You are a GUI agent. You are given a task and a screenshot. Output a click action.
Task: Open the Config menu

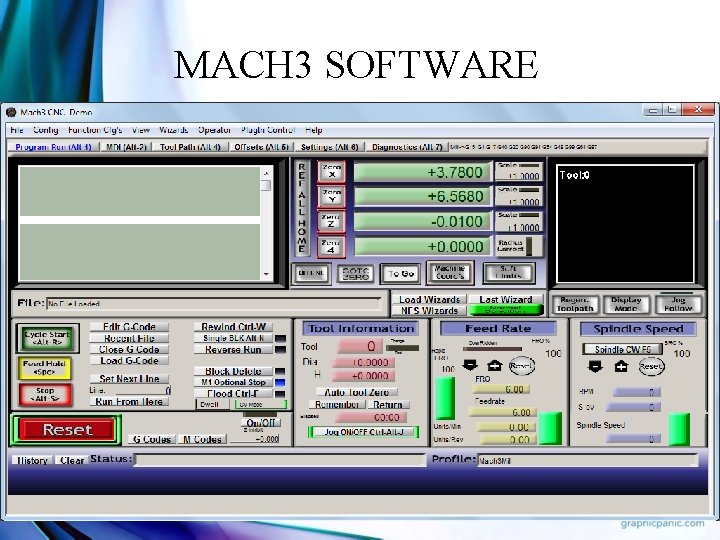pyautogui.click(x=45, y=130)
